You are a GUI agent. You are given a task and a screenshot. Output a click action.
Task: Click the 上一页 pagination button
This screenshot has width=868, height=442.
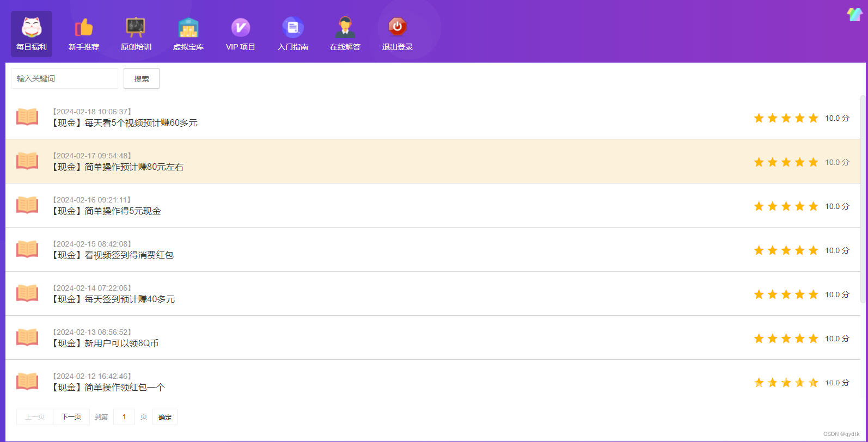pyautogui.click(x=35, y=417)
